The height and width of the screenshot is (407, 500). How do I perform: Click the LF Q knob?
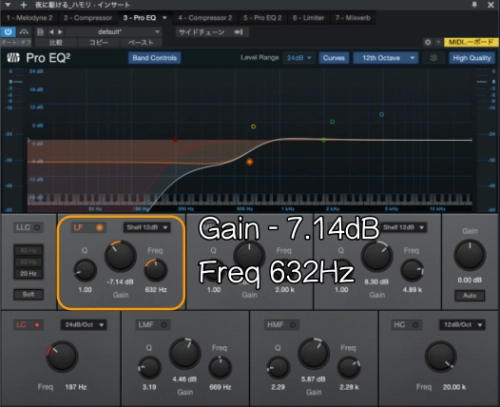click(x=85, y=270)
